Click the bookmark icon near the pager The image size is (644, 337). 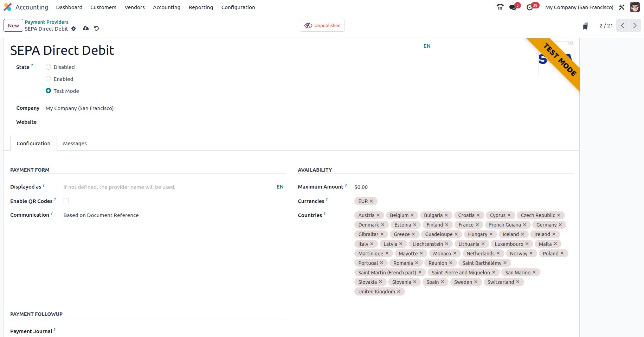[586, 26]
